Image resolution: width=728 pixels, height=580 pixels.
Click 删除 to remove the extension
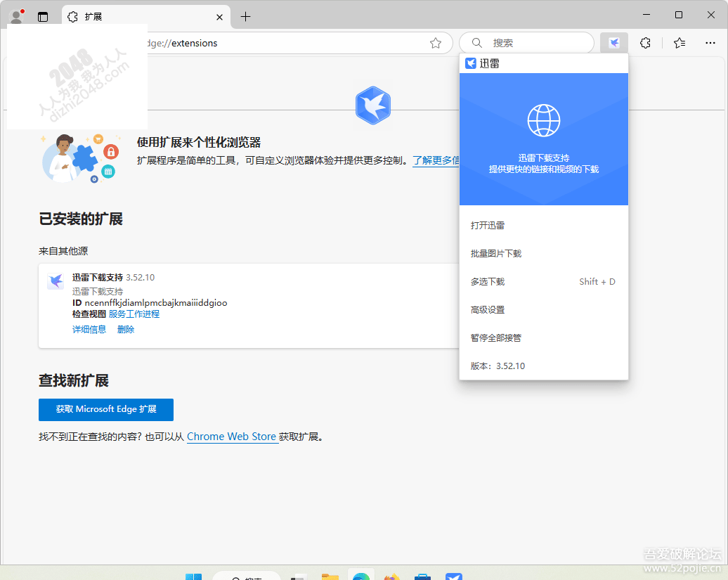[125, 329]
